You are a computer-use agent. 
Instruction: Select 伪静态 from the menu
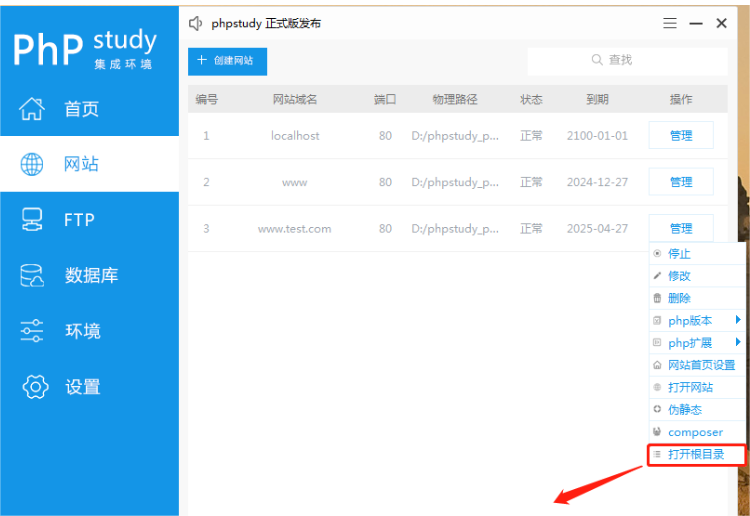click(x=697, y=409)
